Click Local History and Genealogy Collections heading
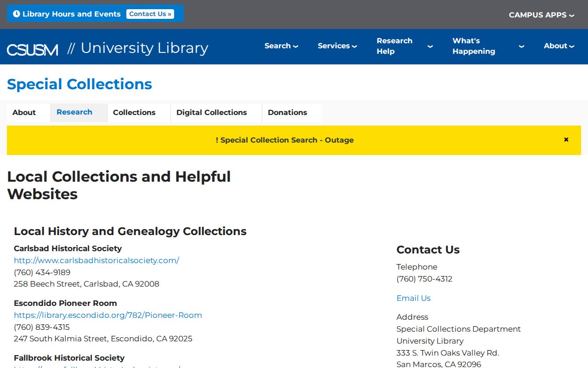The image size is (588, 368). click(130, 231)
